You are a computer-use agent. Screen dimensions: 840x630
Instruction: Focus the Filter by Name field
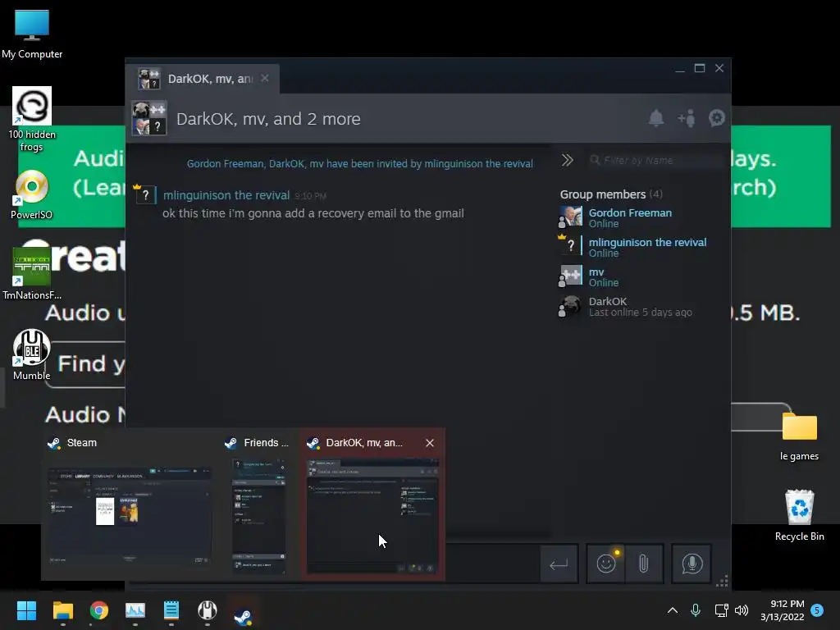click(655, 160)
